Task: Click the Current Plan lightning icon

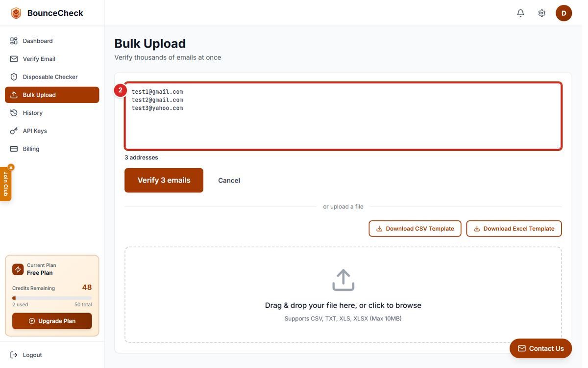Action: pyautogui.click(x=18, y=269)
